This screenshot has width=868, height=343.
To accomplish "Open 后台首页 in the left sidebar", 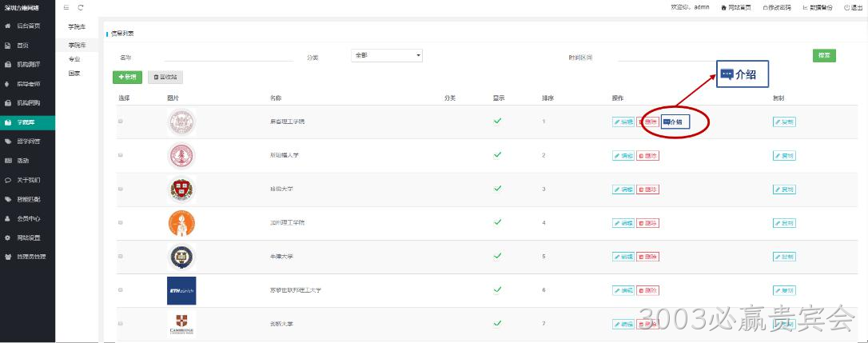I will point(28,26).
